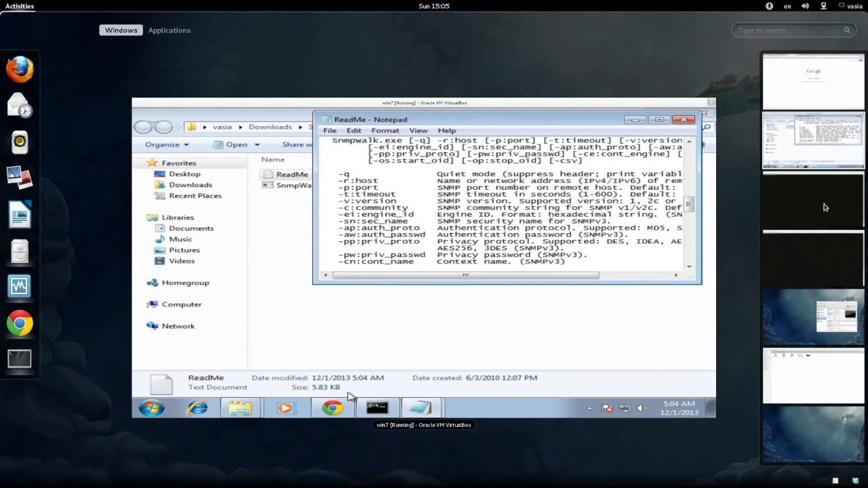The width and height of the screenshot is (868, 488).
Task: Click the Activities button
Action: click(20, 6)
